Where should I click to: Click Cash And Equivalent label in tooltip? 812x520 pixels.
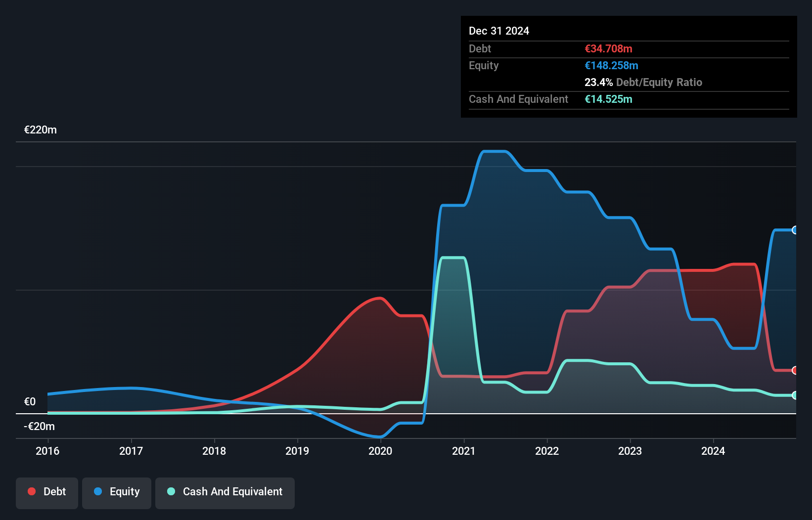518,99
